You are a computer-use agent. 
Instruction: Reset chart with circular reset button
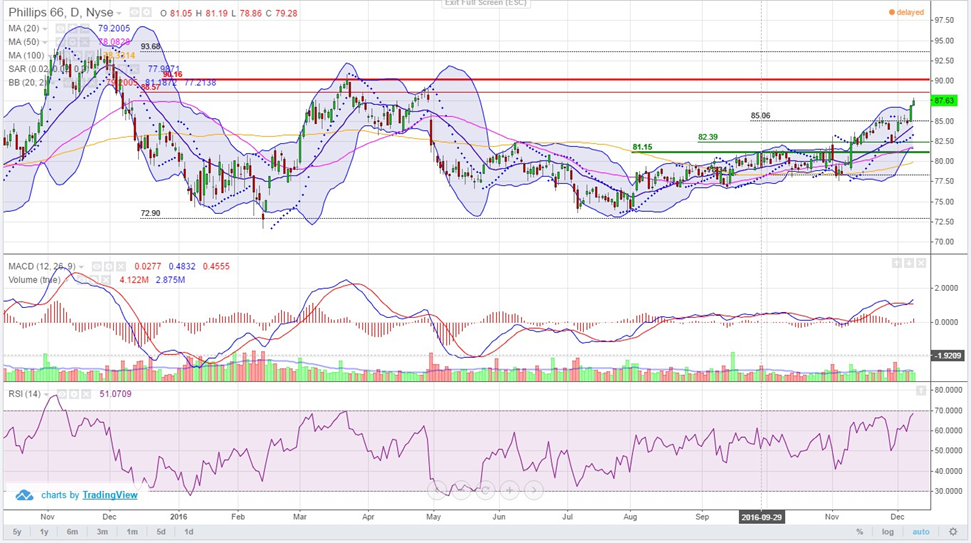tap(485, 490)
